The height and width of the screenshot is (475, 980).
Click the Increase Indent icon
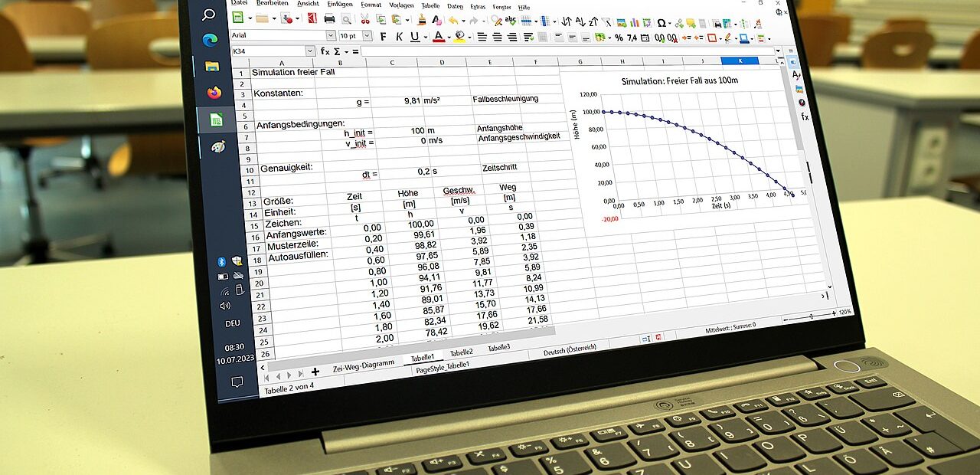pyautogui.click(x=687, y=38)
